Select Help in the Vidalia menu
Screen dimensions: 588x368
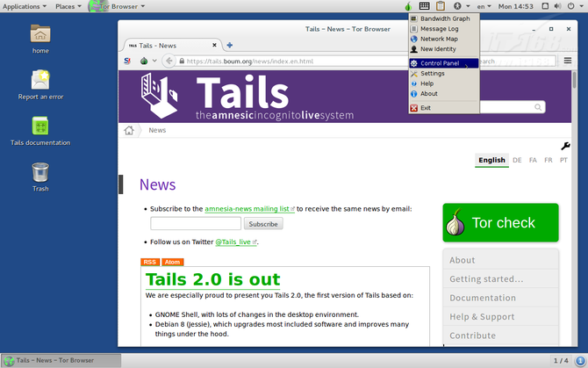point(444,83)
